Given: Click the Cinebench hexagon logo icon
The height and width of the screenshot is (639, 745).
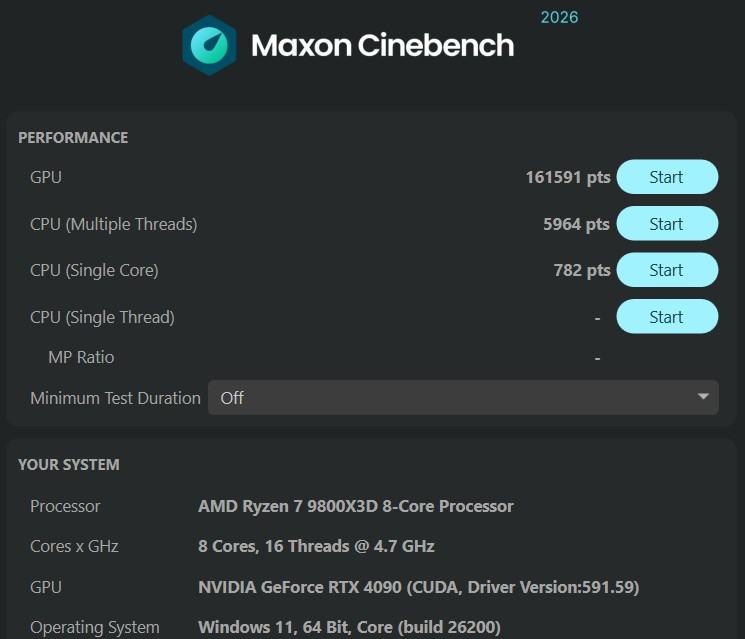Looking at the screenshot, I should [209, 45].
